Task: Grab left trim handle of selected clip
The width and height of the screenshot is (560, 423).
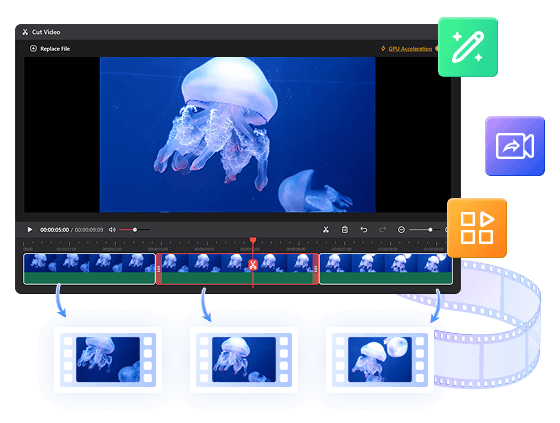Action: pyautogui.click(x=159, y=269)
